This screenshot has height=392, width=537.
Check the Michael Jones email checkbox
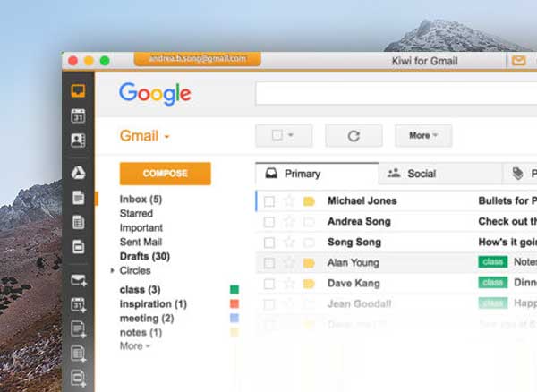(x=269, y=201)
